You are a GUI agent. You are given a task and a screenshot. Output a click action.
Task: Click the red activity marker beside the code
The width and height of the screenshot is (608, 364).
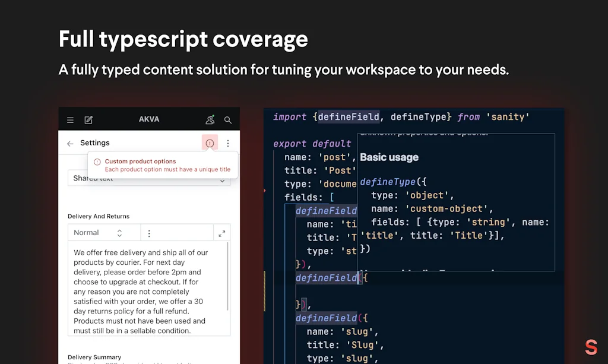click(264, 191)
